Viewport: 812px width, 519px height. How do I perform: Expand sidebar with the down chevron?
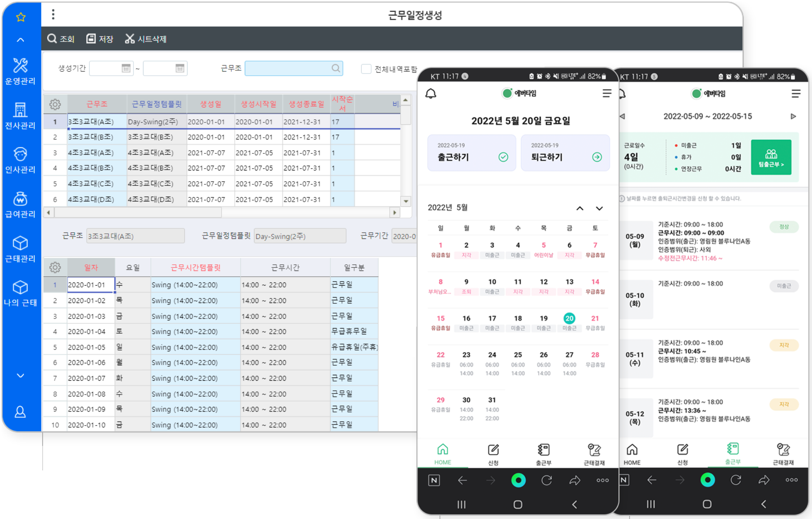coord(20,375)
